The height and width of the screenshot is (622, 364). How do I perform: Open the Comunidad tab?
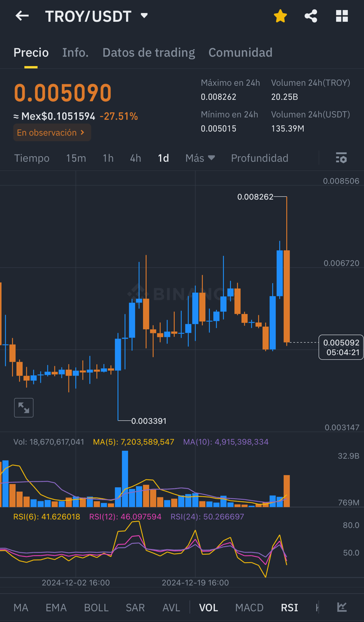point(240,52)
